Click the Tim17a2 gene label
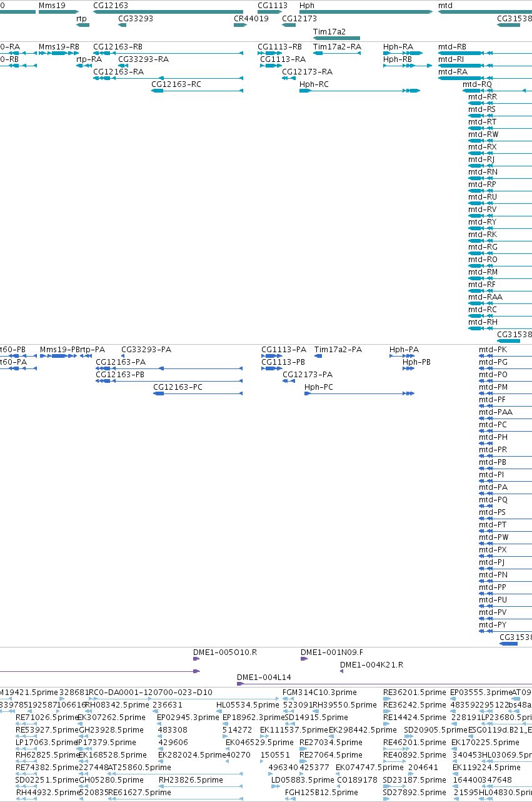The height and width of the screenshot is (802, 532). [x=329, y=31]
